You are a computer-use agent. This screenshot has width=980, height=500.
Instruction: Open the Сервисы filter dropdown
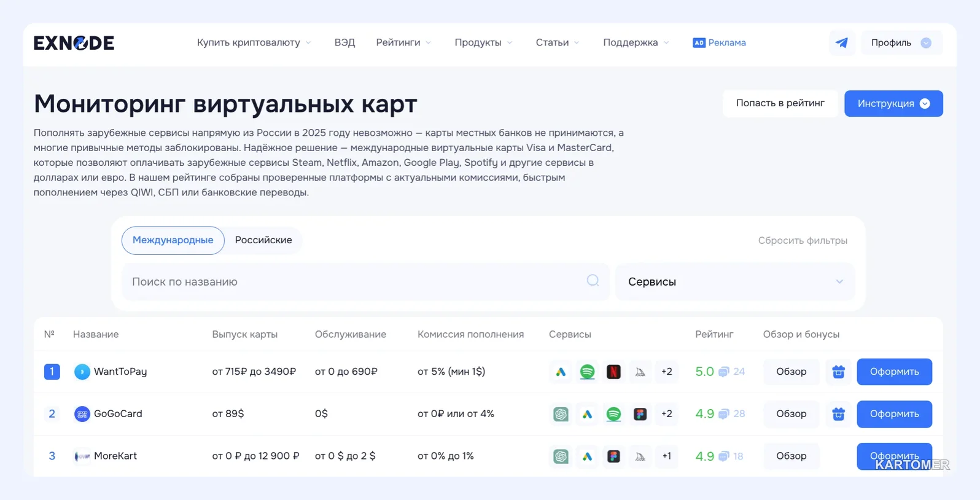[x=735, y=282]
